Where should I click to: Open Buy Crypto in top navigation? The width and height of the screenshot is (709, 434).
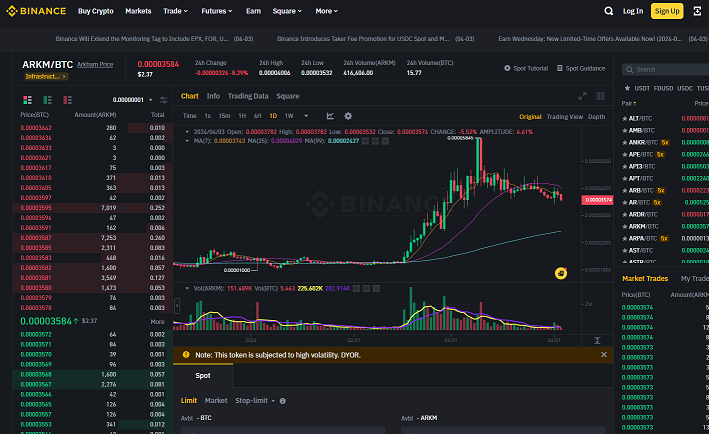point(95,11)
